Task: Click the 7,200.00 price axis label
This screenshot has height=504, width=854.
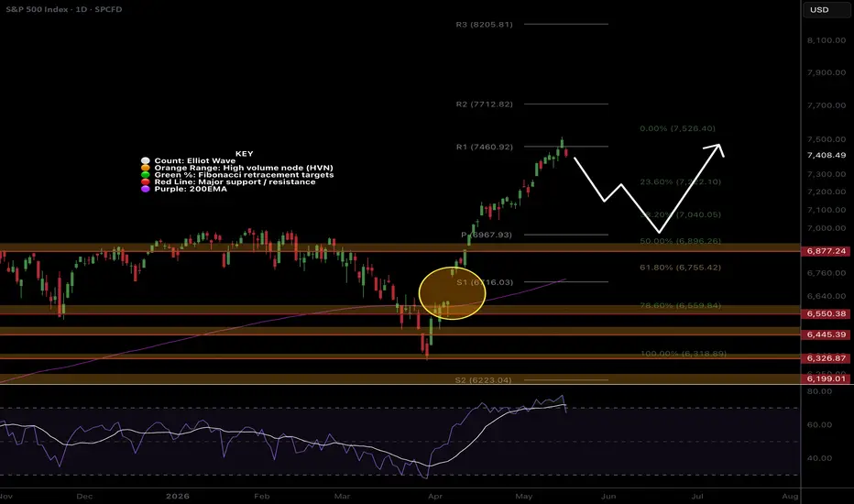Action: point(827,192)
